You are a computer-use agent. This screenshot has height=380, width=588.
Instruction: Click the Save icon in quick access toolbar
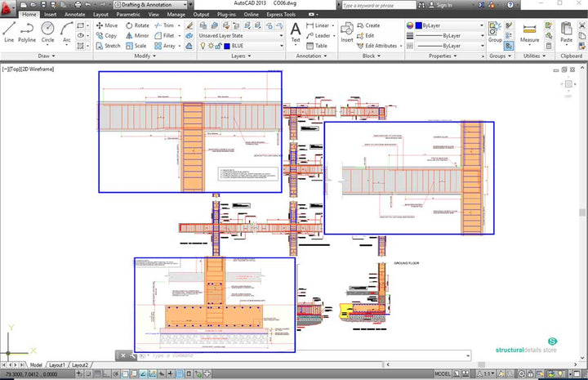43,5
